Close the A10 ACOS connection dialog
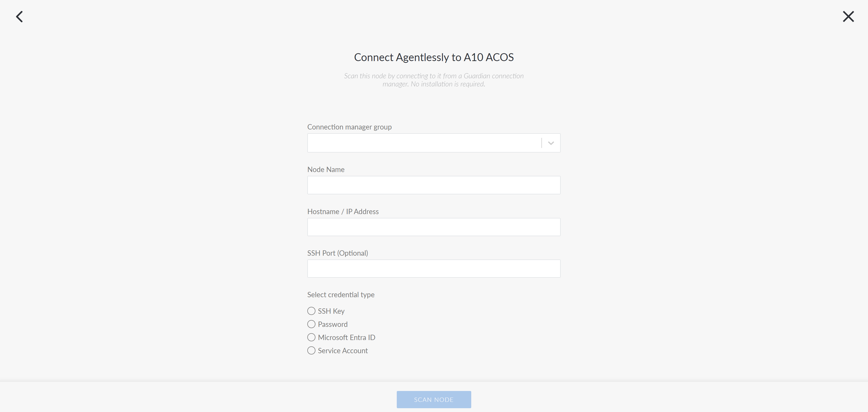The width and height of the screenshot is (868, 412). pyautogui.click(x=848, y=16)
